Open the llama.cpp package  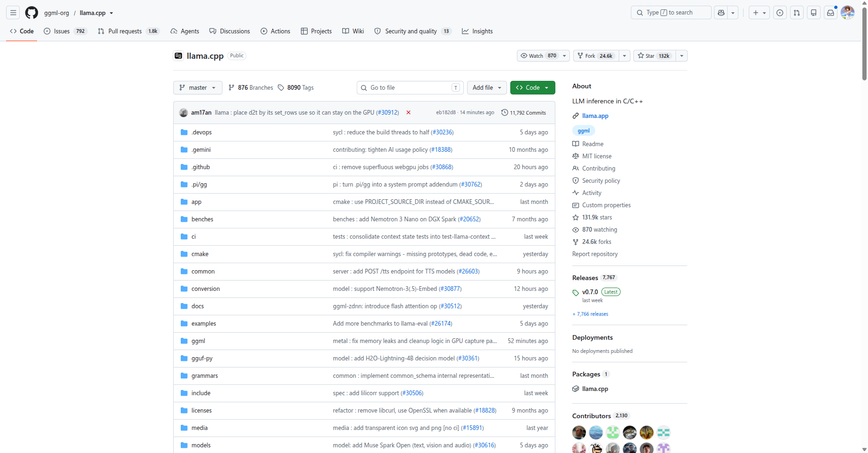pos(595,389)
